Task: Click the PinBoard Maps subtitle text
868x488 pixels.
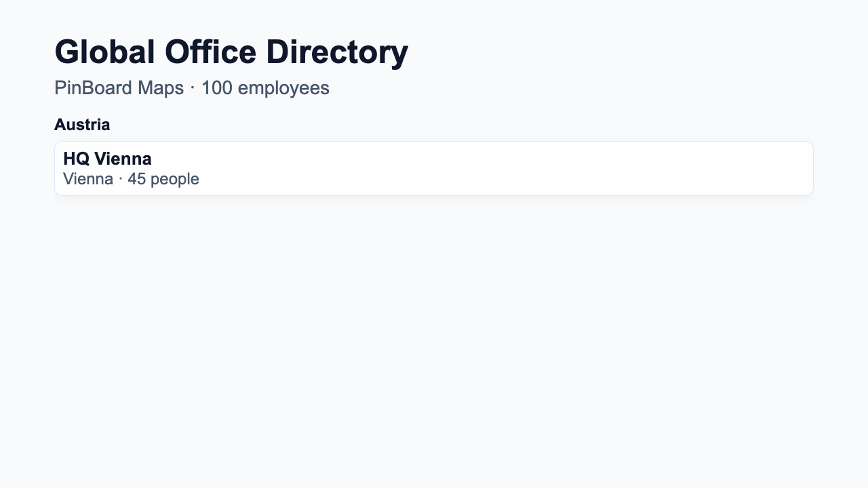Action: tap(119, 87)
